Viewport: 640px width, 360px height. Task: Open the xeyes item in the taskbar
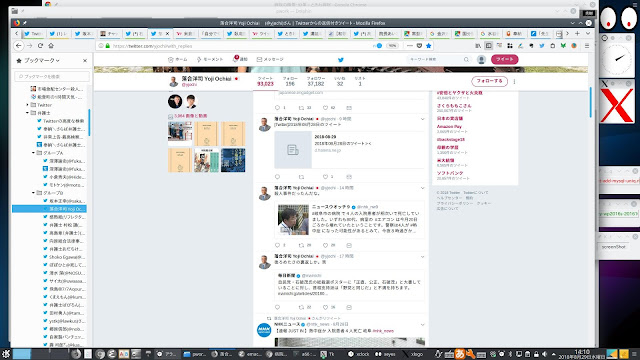[x=385, y=354]
